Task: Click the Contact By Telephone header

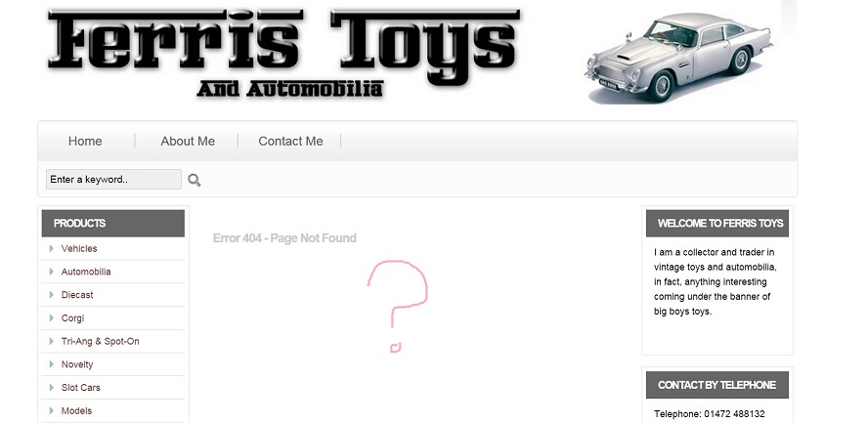Action: tap(716, 385)
